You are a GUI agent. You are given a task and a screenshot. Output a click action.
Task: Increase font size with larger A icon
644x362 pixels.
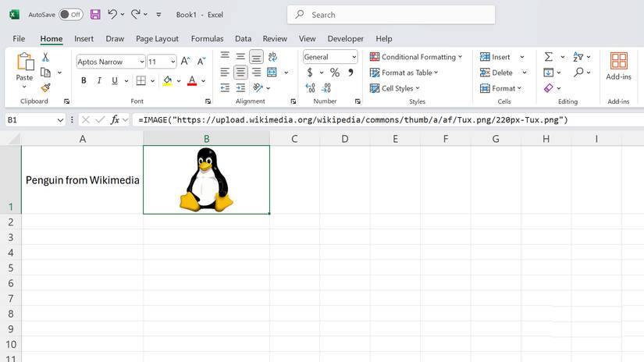point(185,62)
